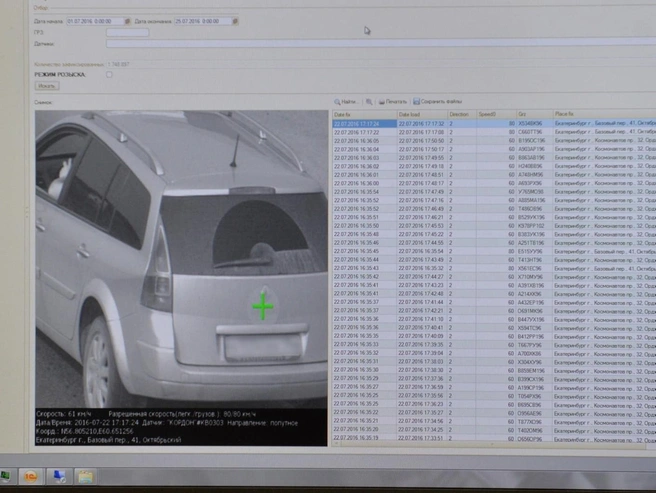Select the row with Date fix 22.07.2016 16:35:44
This screenshot has height=493, width=656.
[494, 260]
